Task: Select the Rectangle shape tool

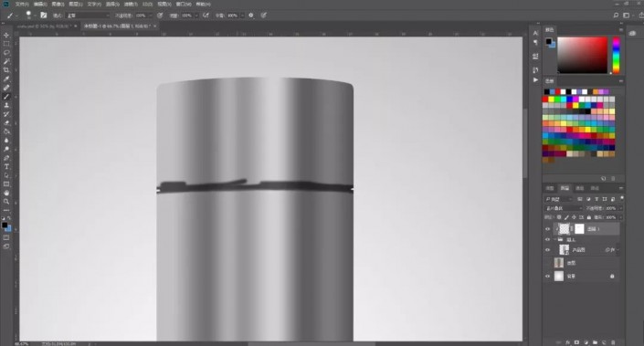Action: (6, 184)
